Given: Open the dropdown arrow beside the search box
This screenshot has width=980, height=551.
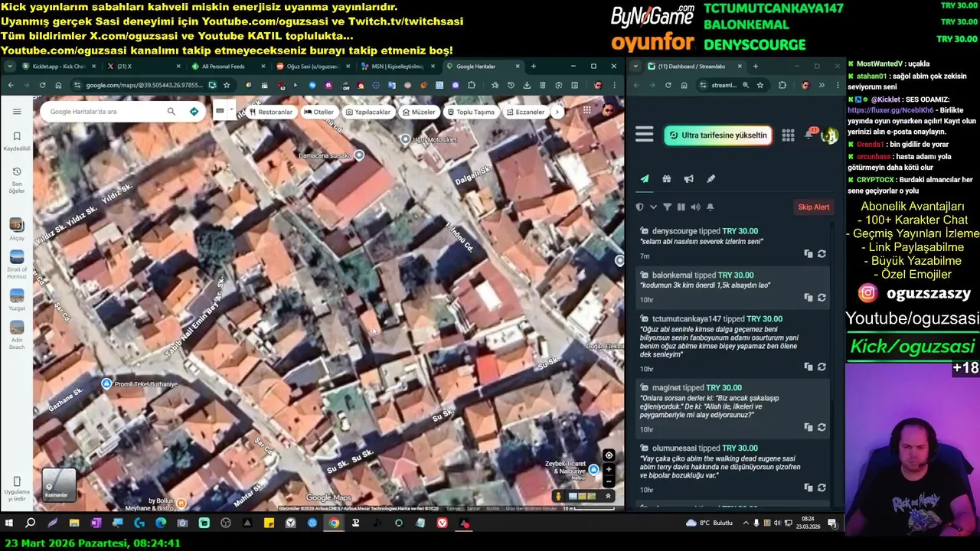Looking at the screenshot, I should [x=231, y=110].
